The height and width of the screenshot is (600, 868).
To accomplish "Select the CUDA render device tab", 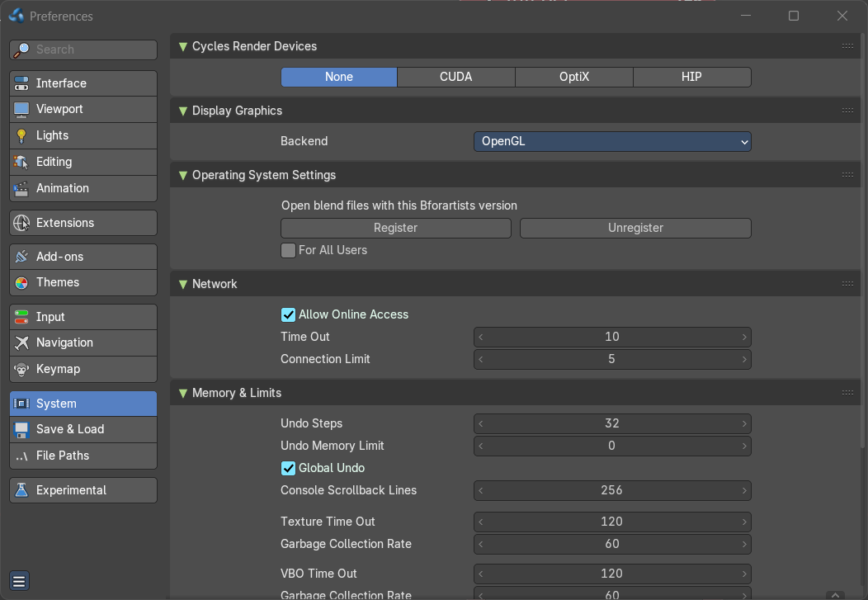I will coord(456,77).
